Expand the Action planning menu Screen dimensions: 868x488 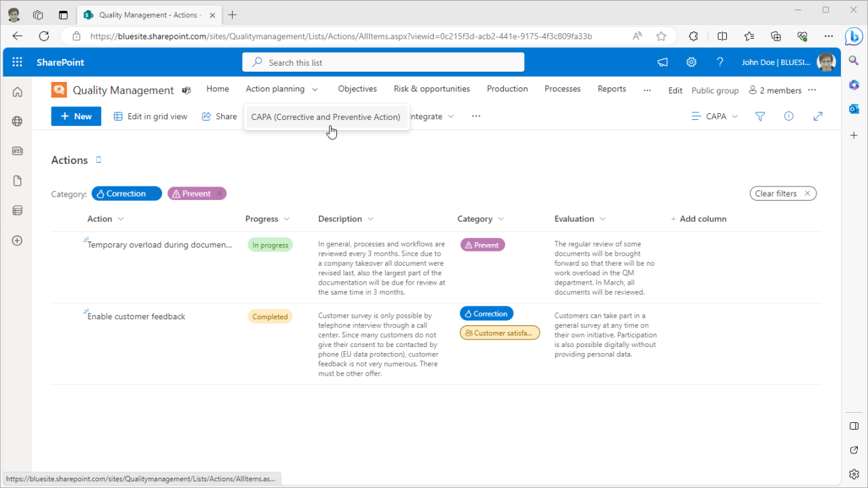tap(281, 89)
